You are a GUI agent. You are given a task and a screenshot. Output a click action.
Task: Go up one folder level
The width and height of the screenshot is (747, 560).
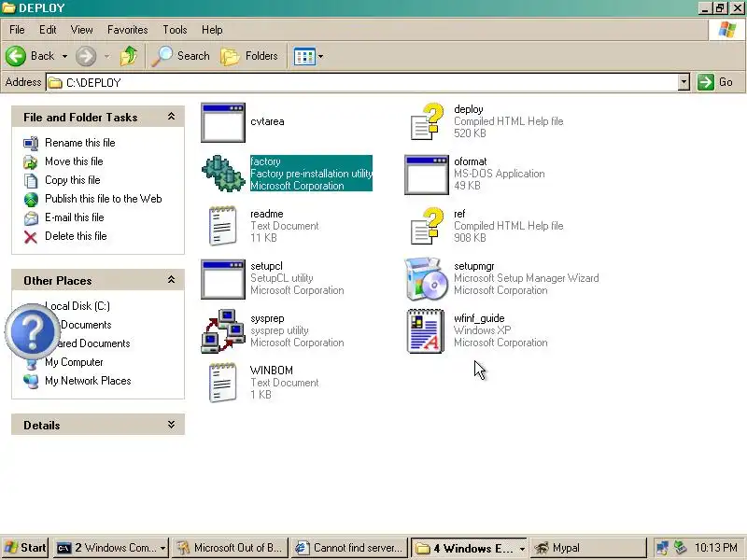pos(129,56)
